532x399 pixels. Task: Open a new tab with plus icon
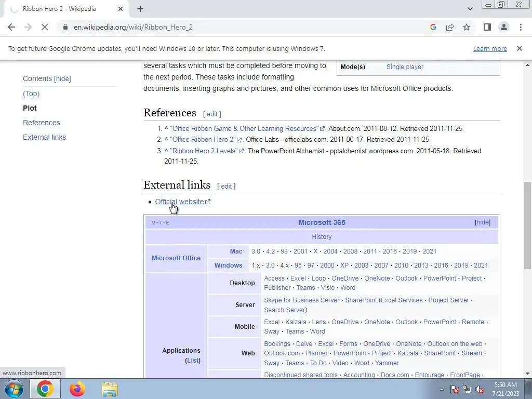click(x=140, y=9)
